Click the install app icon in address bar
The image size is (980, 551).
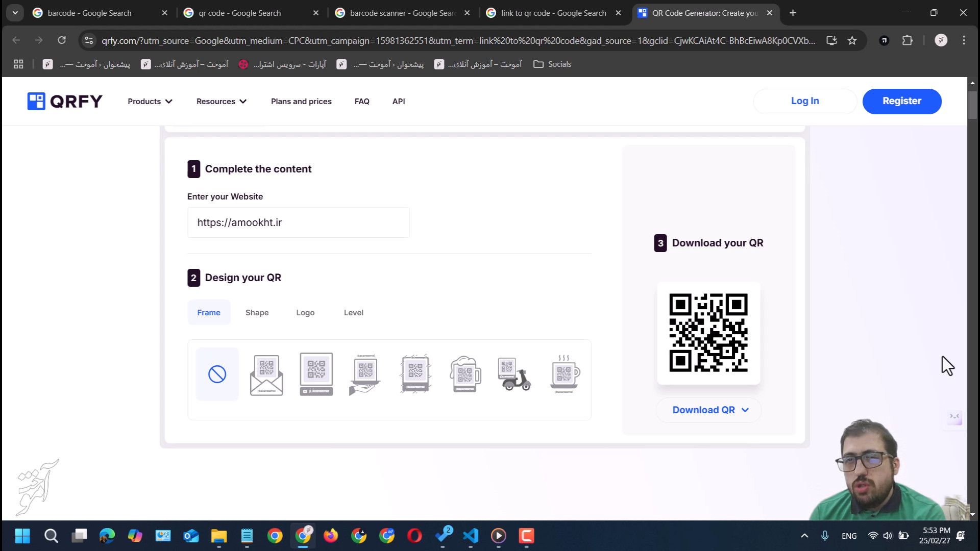coord(831,40)
